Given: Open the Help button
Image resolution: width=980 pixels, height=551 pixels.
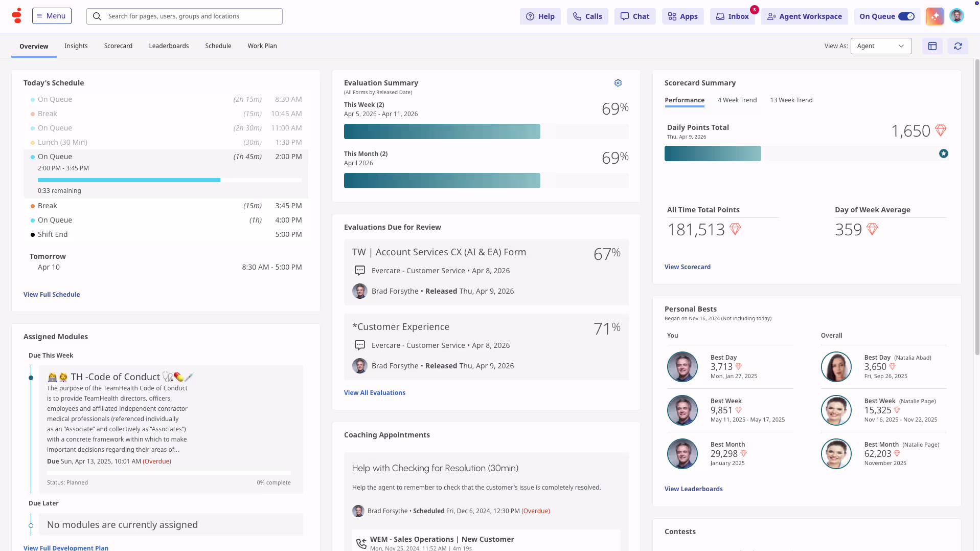Looking at the screenshot, I should pyautogui.click(x=540, y=16).
